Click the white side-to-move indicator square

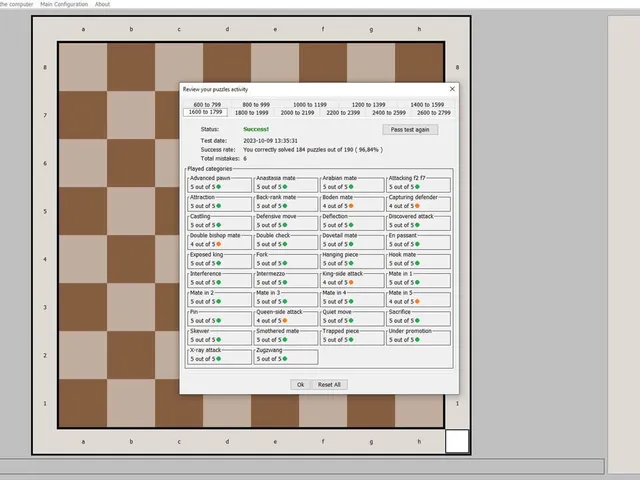[457, 441]
